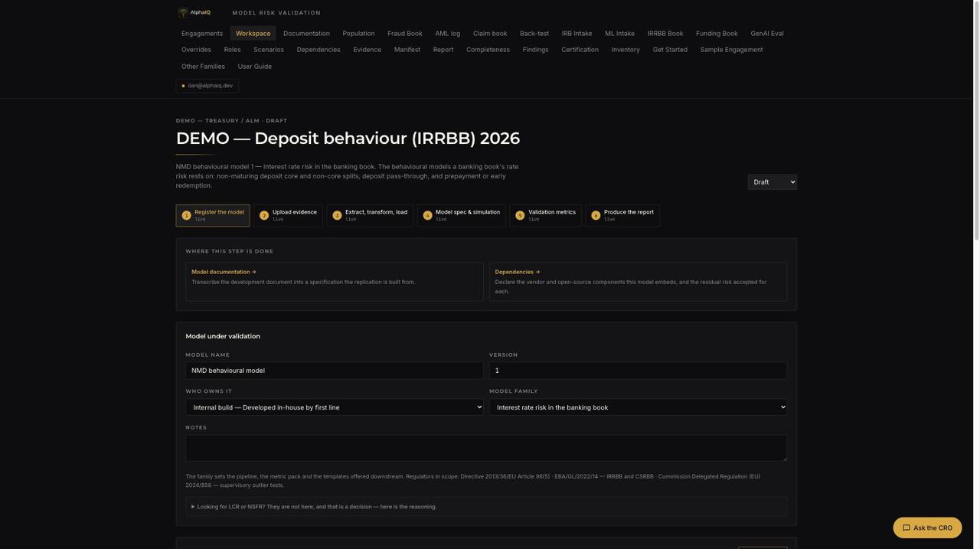This screenshot has height=549, width=980.
Task: Click the chat icon on Ask the CRO
Action: tap(906, 528)
